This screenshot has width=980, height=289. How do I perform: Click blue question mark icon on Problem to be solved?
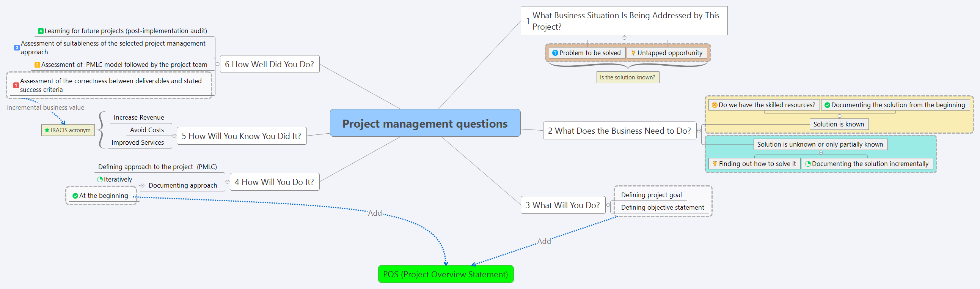pos(555,53)
